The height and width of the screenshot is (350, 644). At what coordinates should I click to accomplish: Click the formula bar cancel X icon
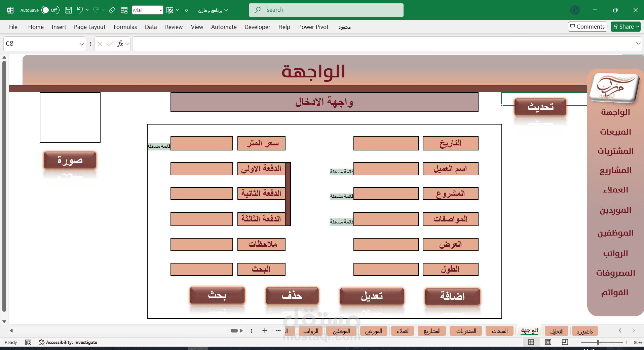[x=100, y=44]
